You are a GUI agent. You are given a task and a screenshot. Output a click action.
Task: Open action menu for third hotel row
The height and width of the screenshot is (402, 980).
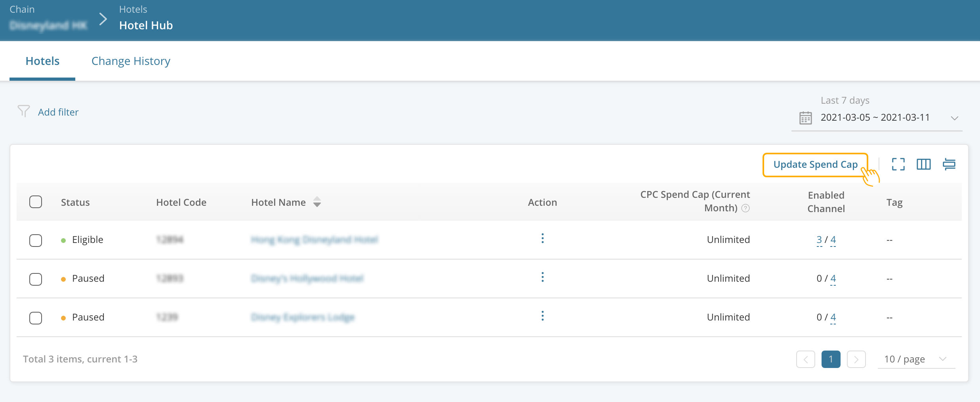tap(543, 316)
